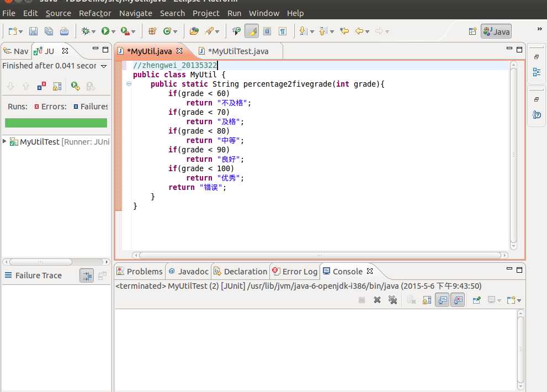Click the Console vertical scrollbar
The image size is (547, 392).
point(521,349)
